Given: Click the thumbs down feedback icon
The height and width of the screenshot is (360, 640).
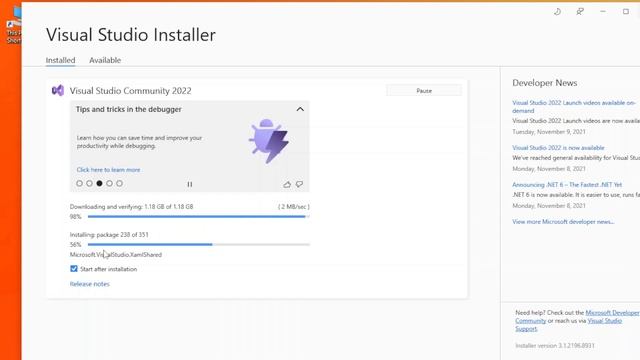Looking at the screenshot, I should coord(299,184).
